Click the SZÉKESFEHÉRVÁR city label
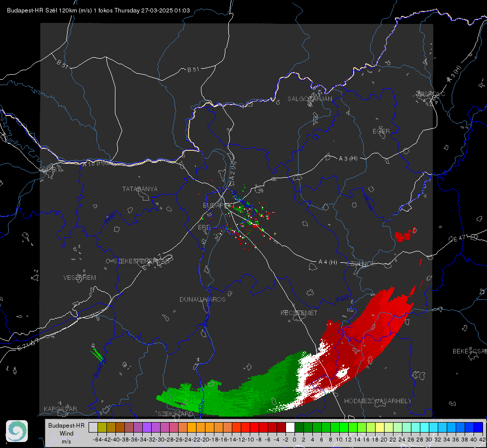Screen dimensions: 487x448 point(141,261)
